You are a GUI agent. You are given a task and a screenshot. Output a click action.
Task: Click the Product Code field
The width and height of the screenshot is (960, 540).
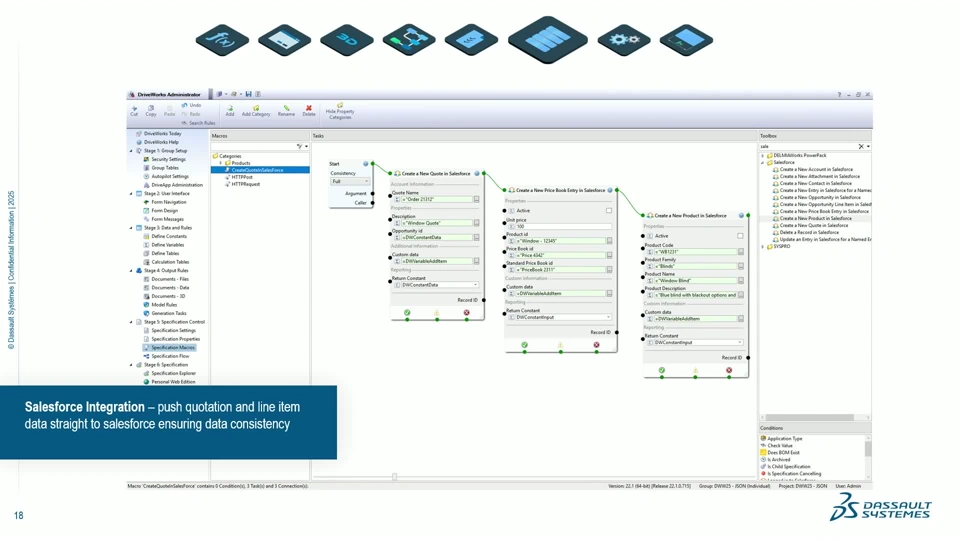[695, 252]
